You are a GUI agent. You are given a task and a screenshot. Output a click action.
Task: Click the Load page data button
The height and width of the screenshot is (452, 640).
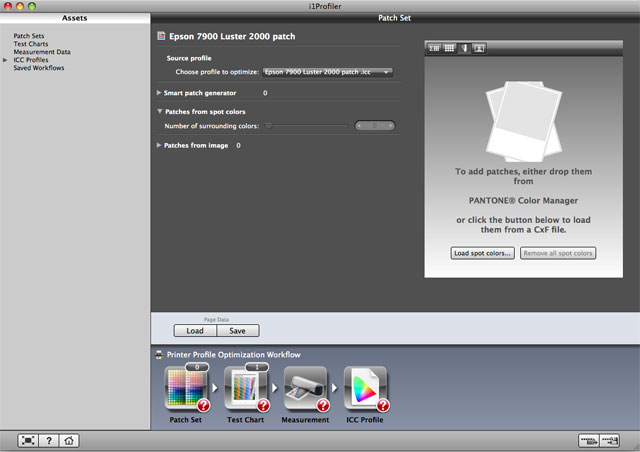[195, 331]
